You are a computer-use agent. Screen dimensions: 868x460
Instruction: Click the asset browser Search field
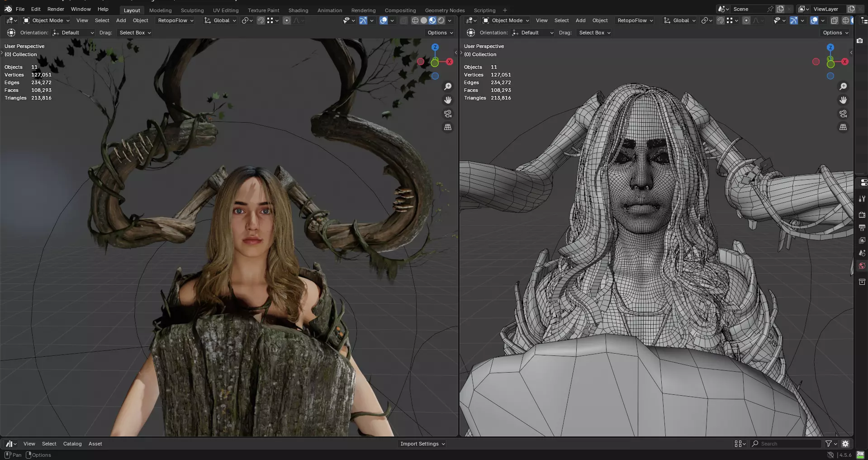pos(786,444)
